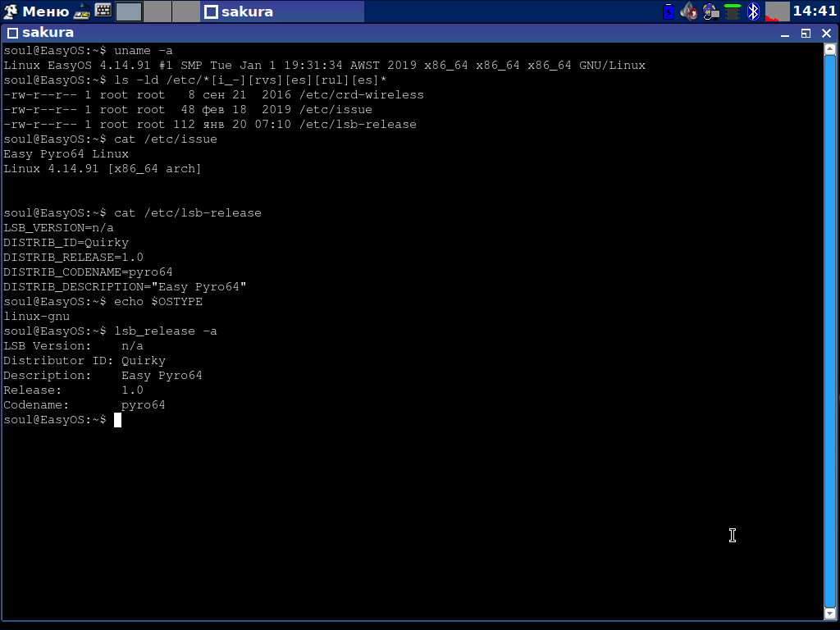Screen dimensions: 840x630
Task: Maximize the sakura terminal window
Action: coord(806,33)
